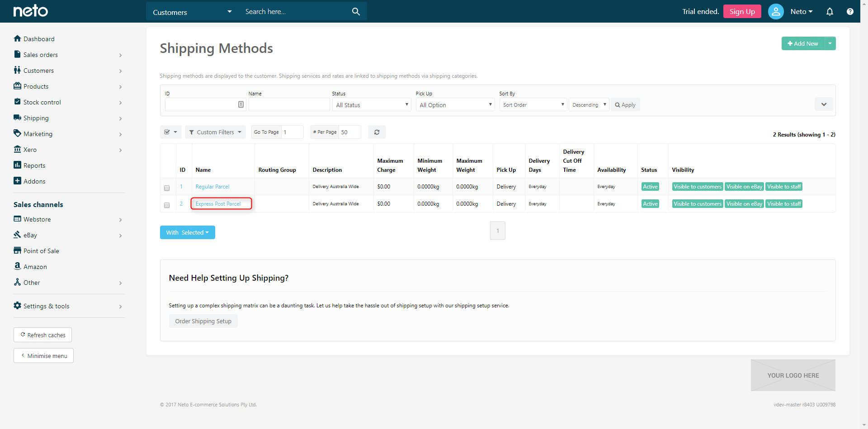Click the Customers people icon

tap(17, 70)
